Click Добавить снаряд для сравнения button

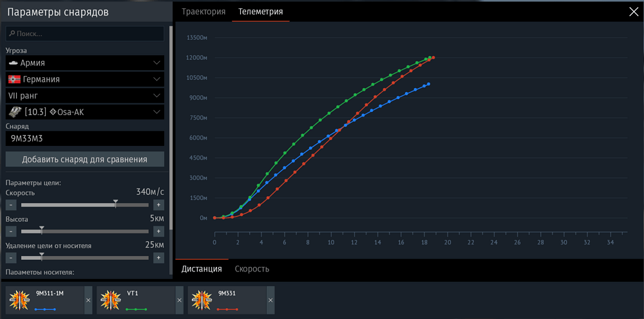[85, 159]
